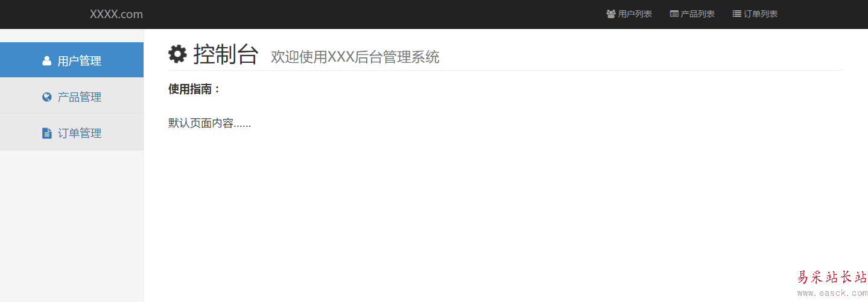Viewport: 868px width, 302px height.
Task: Click the globe icon beside 产品管理
Action: click(x=47, y=97)
